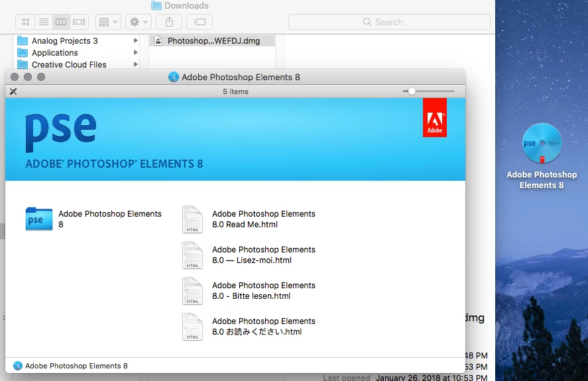Click the dmg file icon in Downloads
Image resolution: width=588 pixels, height=381 pixels.
[x=158, y=40]
